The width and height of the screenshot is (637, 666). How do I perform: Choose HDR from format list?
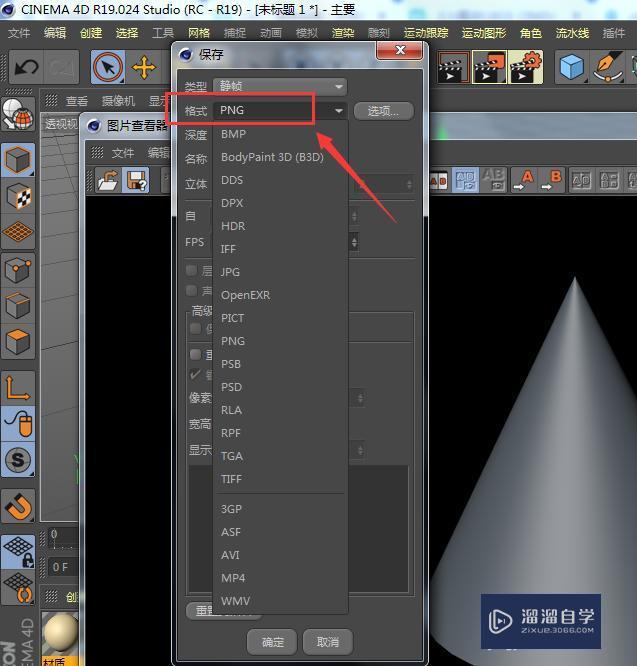pyautogui.click(x=233, y=226)
